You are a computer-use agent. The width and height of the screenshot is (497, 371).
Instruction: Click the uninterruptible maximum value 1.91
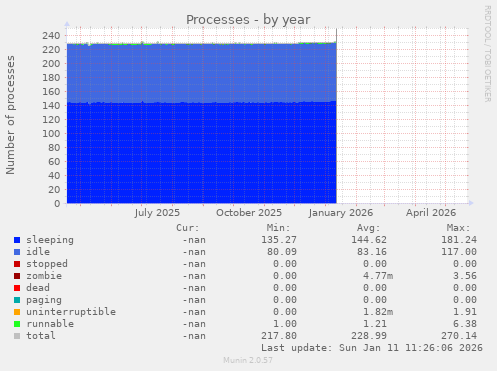465,312
